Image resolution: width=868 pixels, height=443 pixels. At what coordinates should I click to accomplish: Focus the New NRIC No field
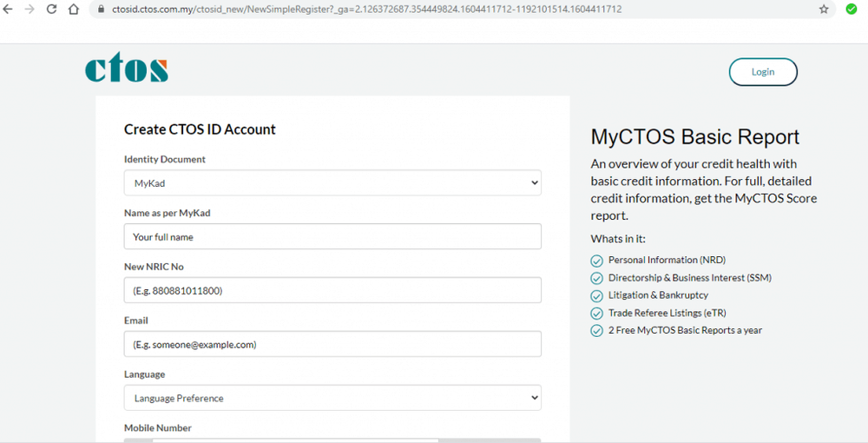(x=332, y=290)
